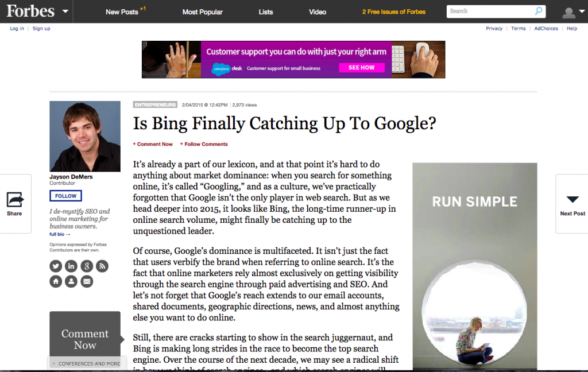Image resolution: width=588 pixels, height=372 pixels.
Task: Click the large Comment Now box
Action: (x=85, y=339)
